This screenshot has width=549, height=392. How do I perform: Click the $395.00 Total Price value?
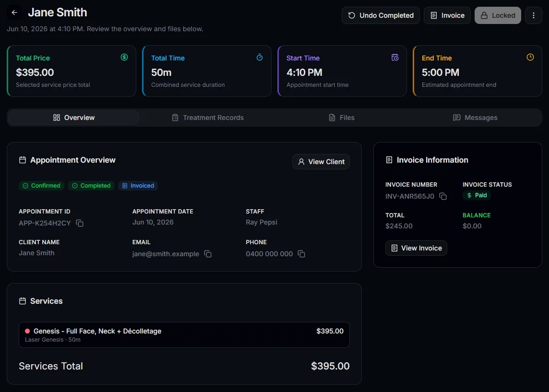click(35, 72)
